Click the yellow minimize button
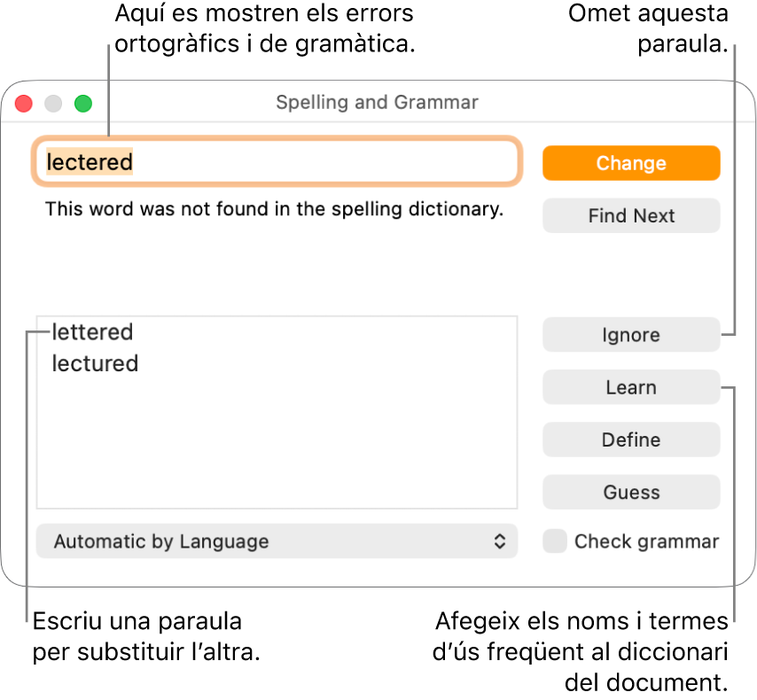The width and height of the screenshot is (757, 700). (x=53, y=103)
